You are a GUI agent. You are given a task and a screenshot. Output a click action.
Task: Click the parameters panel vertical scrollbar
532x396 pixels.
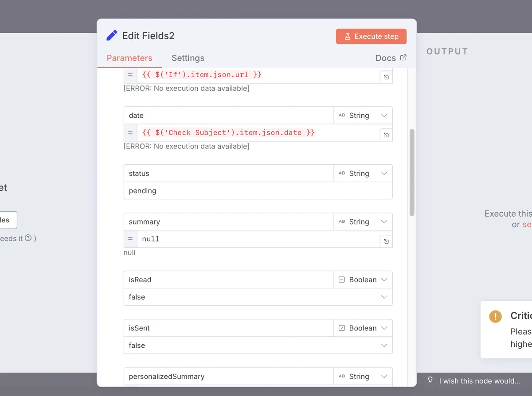click(x=412, y=173)
